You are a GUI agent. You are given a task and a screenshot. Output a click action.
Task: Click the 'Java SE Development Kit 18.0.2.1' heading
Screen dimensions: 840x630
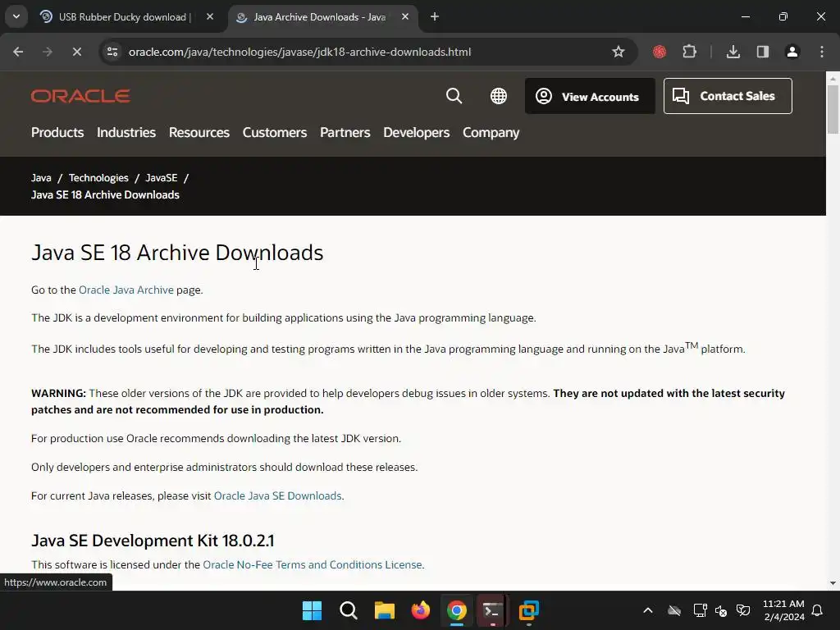pos(153,541)
